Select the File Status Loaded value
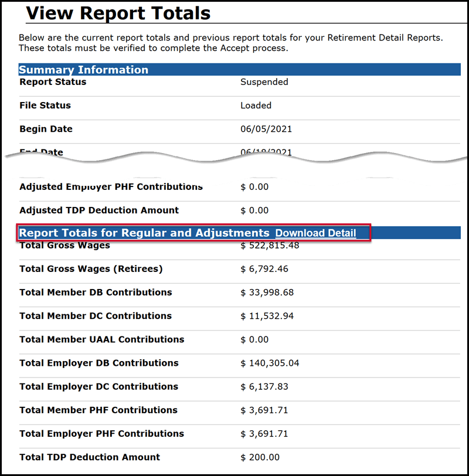The height and width of the screenshot is (476, 469). (254, 105)
